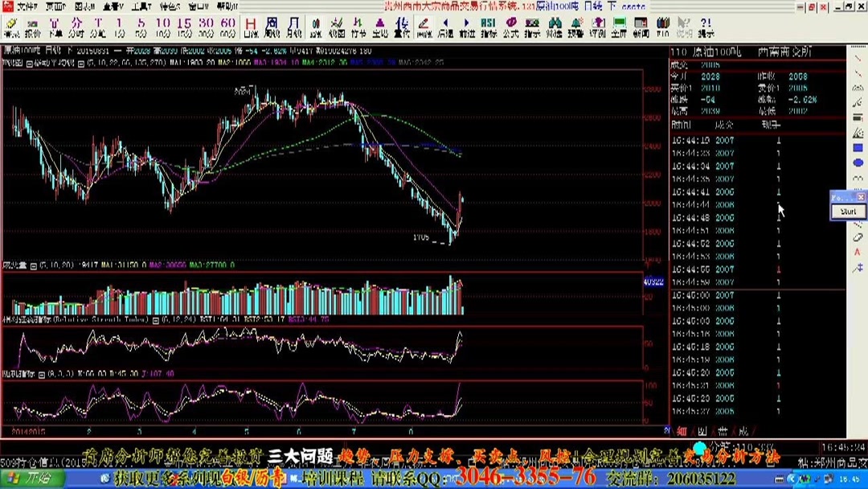Open the 下单 order placement icon
This screenshot has height=489, width=868.
(53, 26)
